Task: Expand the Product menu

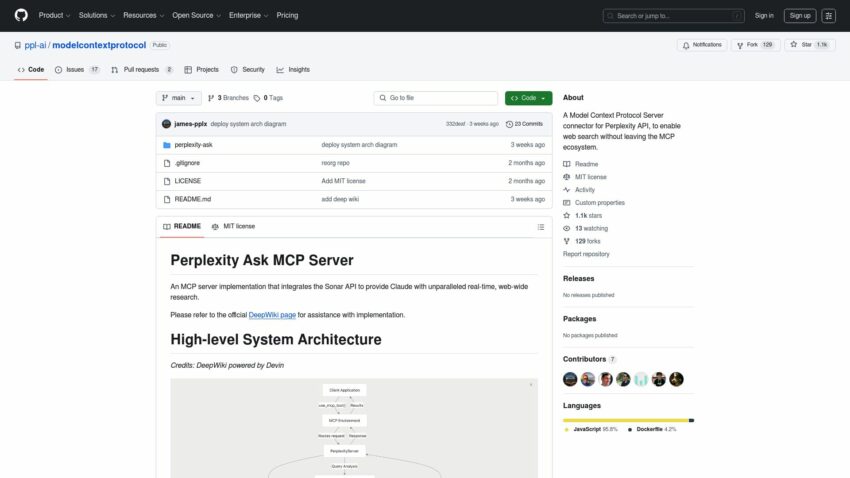Action: coord(54,15)
